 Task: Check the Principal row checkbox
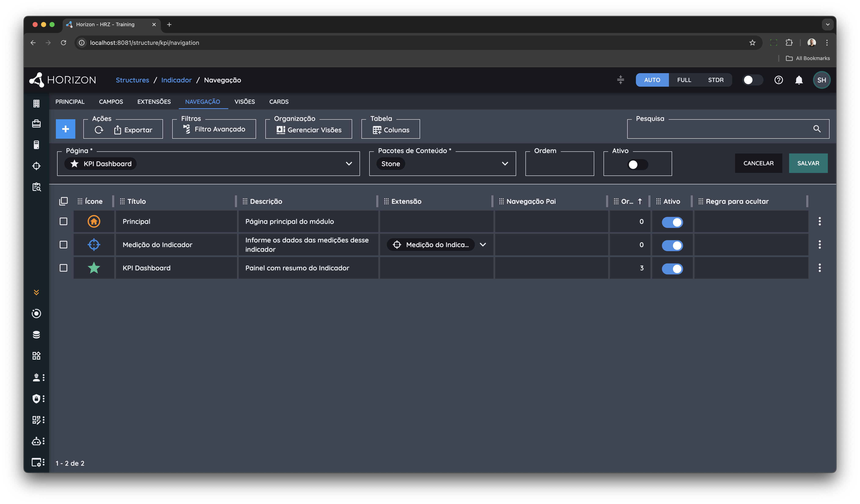[63, 222]
